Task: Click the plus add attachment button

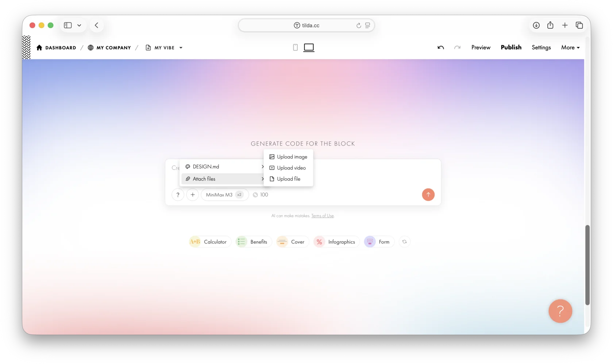Action: point(193,195)
